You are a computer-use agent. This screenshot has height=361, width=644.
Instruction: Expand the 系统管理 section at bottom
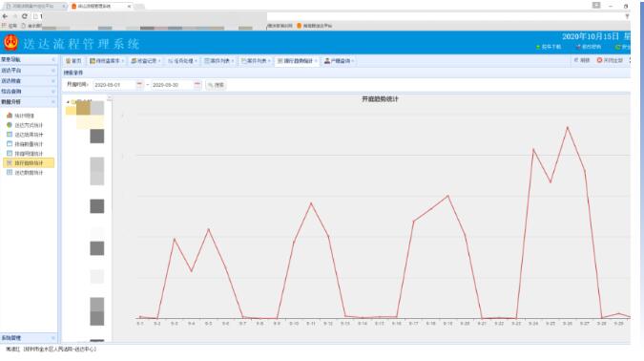[x=29, y=338]
